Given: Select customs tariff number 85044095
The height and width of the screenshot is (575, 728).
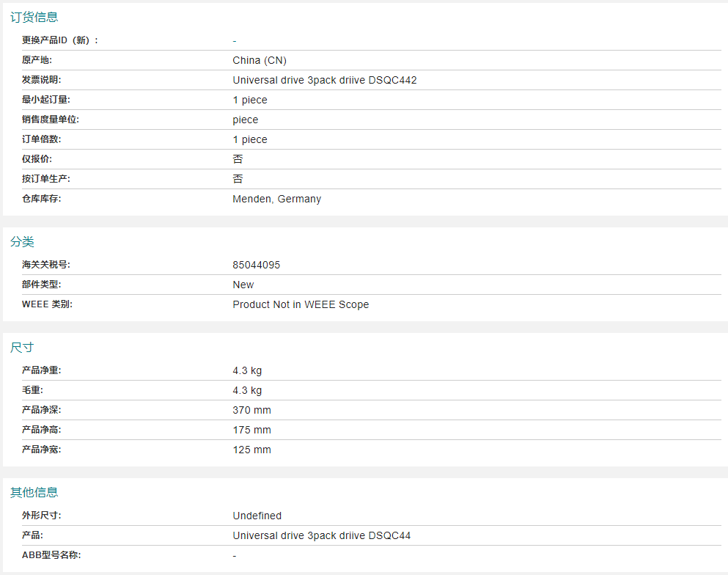Looking at the screenshot, I should tap(257, 265).
